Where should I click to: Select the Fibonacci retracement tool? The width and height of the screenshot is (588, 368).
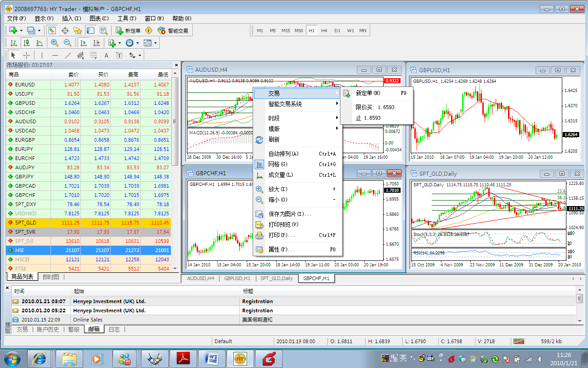point(93,55)
